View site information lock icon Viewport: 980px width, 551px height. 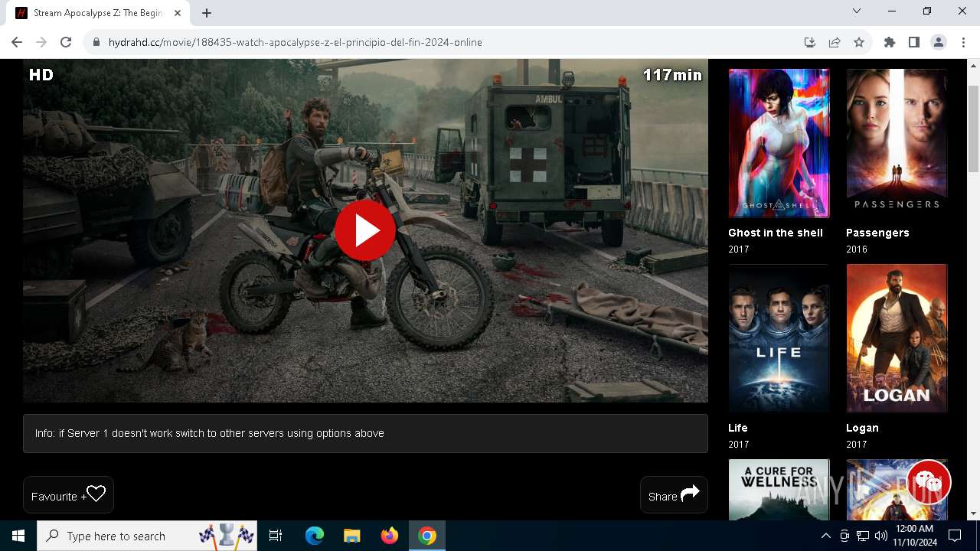(96, 42)
